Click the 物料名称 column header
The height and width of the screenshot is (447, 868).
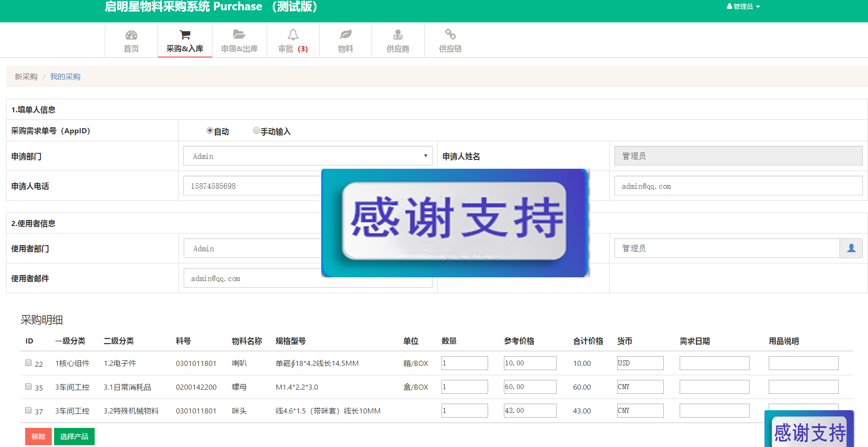click(247, 341)
